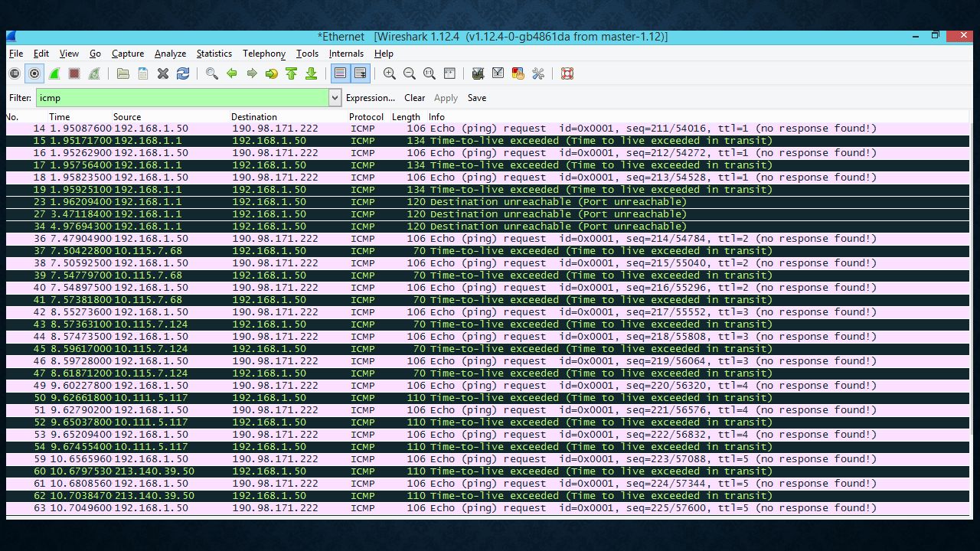This screenshot has width=980, height=551.
Task: Select packet 43 from 10.115.7.124
Action: point(488,324)
